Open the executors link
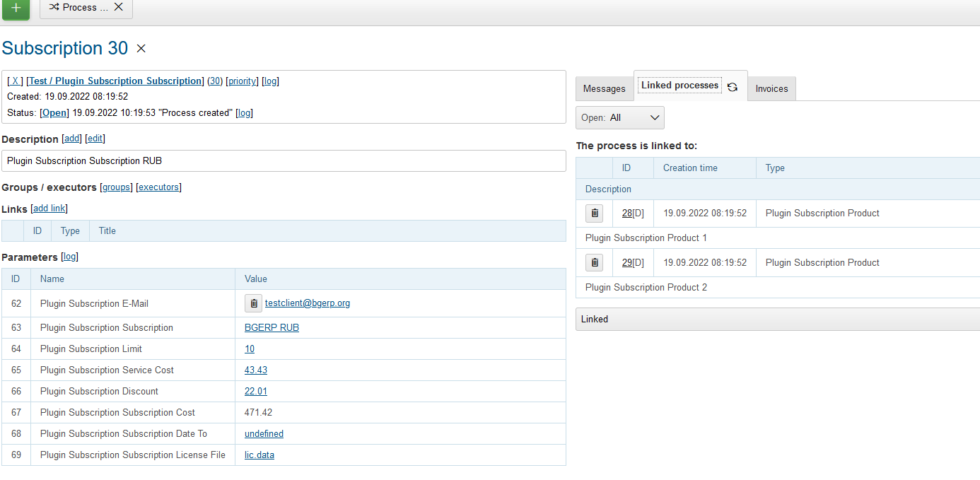980x480 pixels. pos(159,187)
